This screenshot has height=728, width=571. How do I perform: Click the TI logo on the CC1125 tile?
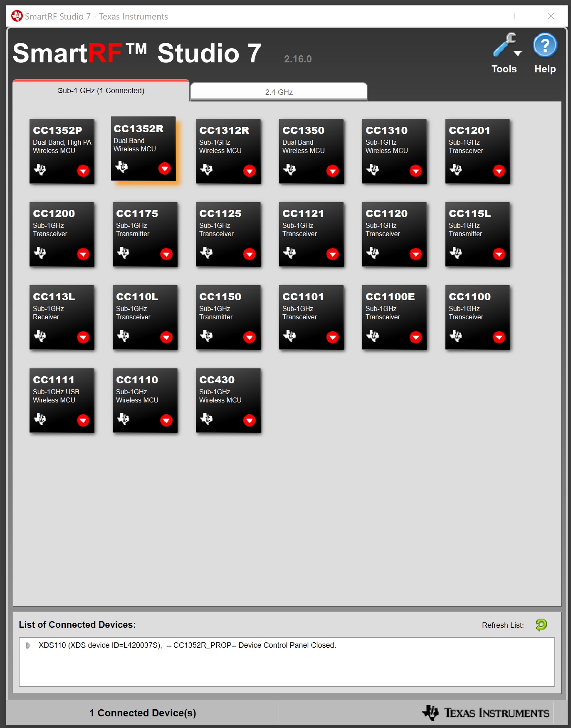coord(206,252)
